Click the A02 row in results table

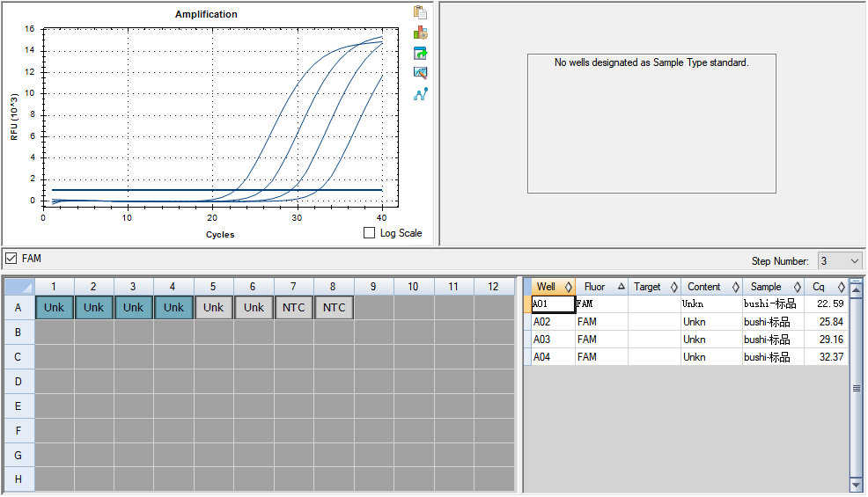[x=686, y=322]
